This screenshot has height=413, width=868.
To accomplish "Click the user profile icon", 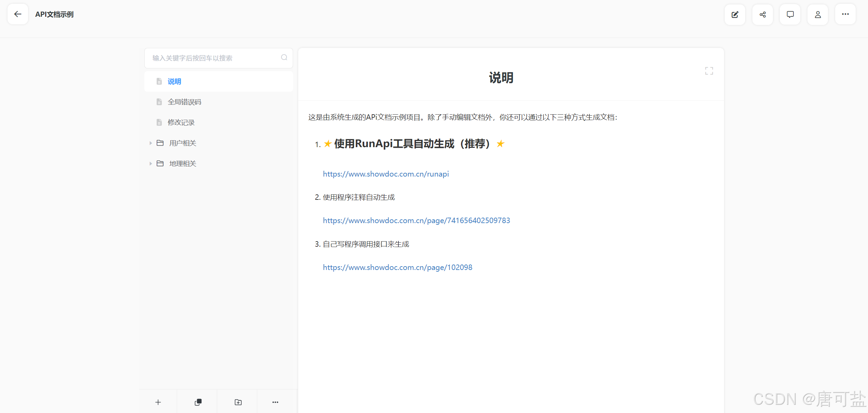I will coord(818,14).
